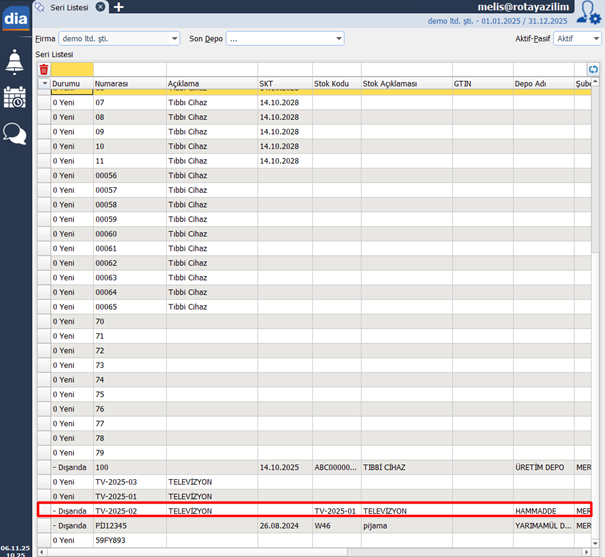The height and width of the screenshot is (557, 605).
Task: Click the red trash delete icon
Action: 43,69
